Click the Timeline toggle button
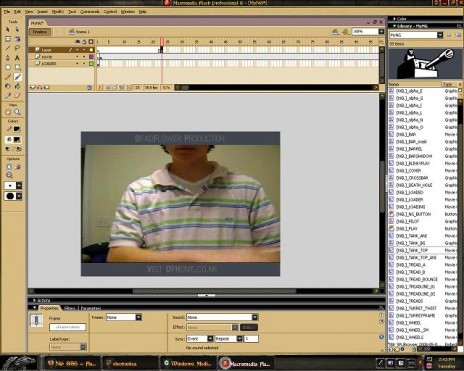 click(x=40, y=32)
